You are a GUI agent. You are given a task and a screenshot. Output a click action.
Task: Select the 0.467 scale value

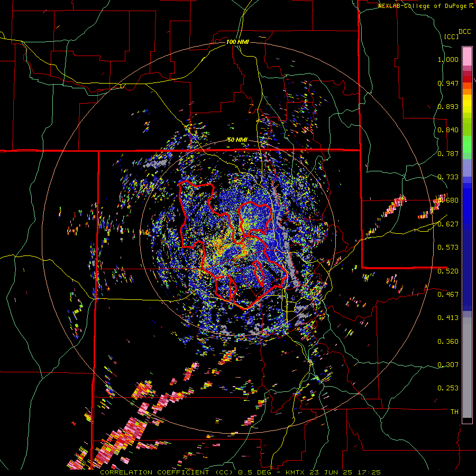click(448, 295)
